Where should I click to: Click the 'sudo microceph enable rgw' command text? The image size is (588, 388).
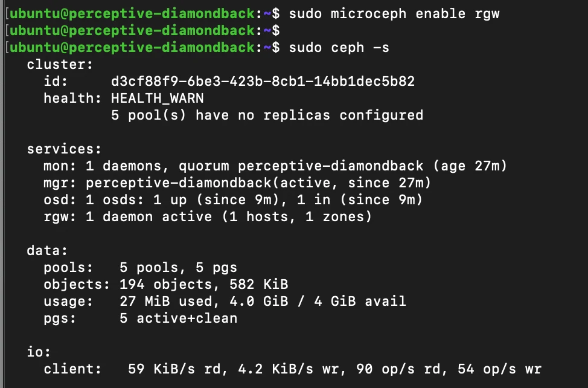394,14
